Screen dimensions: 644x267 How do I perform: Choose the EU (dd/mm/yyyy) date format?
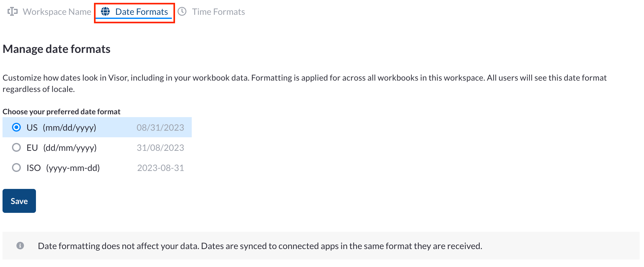[x=16, y=147]
